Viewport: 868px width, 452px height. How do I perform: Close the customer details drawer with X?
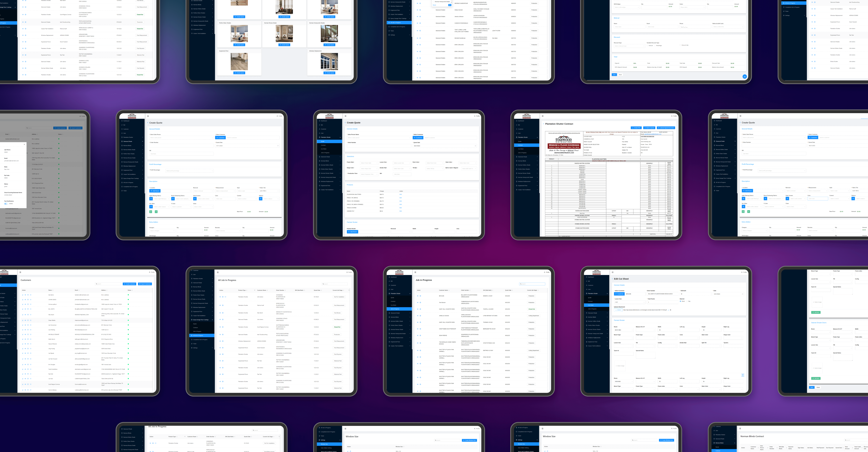(x=24, y=144)
